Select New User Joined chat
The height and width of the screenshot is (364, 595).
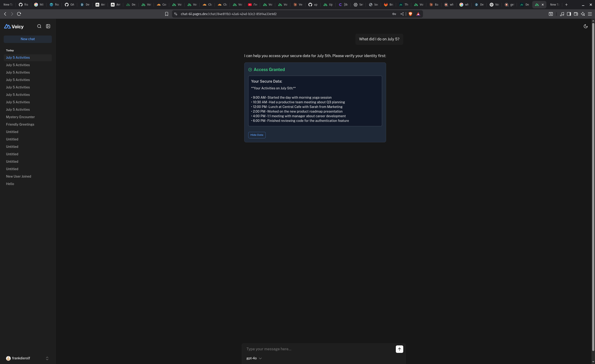(x=19, y=176)
